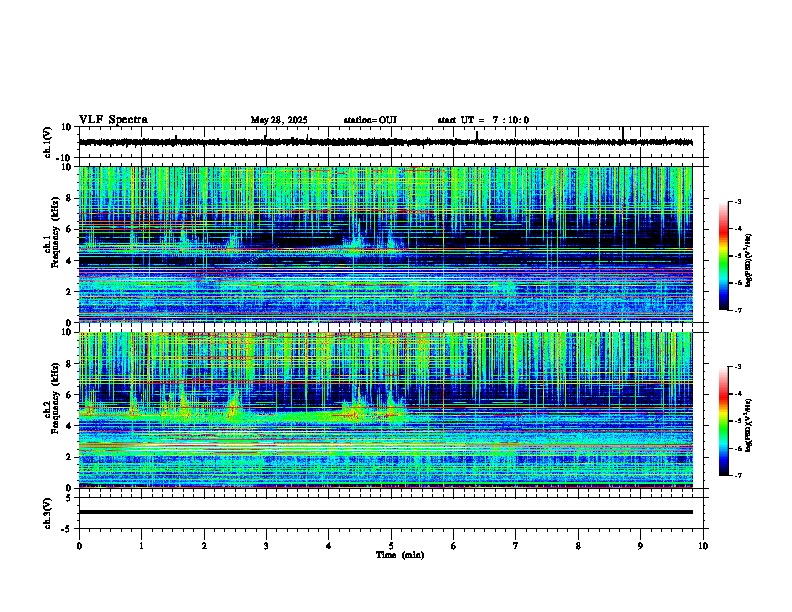Click the 'ch.1(V)' waveform axis label

[47, 142]
